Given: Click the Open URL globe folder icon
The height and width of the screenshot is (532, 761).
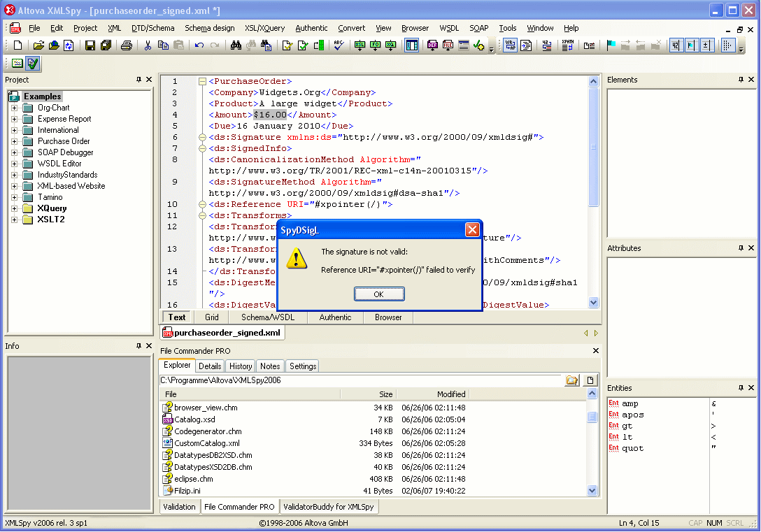Looking at the screenshot, I should coord(54,45).
